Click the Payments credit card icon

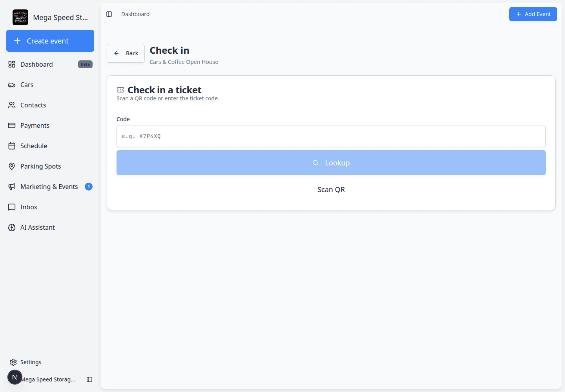[x=12, y=125]
